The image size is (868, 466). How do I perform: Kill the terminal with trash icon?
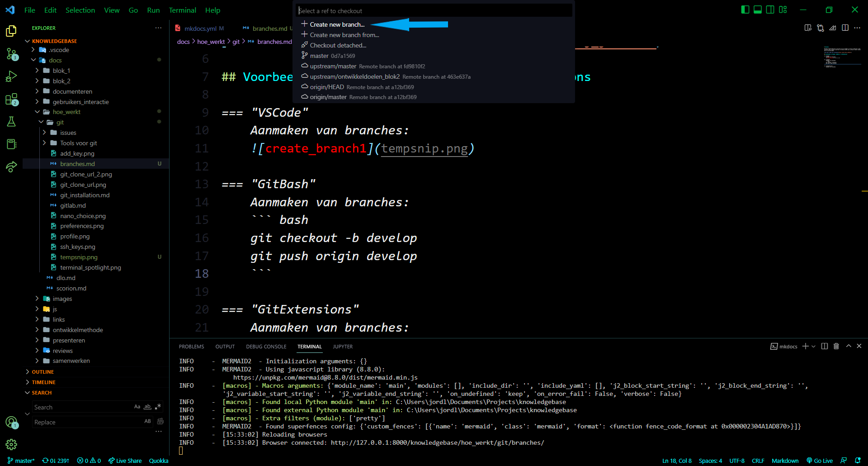click(x=836, y=346)
